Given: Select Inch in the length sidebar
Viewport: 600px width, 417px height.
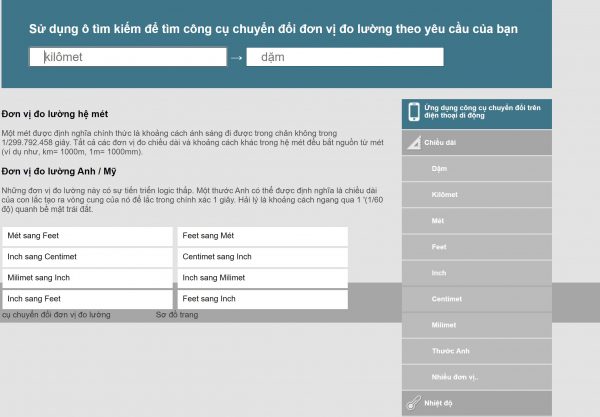Looking at the screenshot, I should [477, 273].
